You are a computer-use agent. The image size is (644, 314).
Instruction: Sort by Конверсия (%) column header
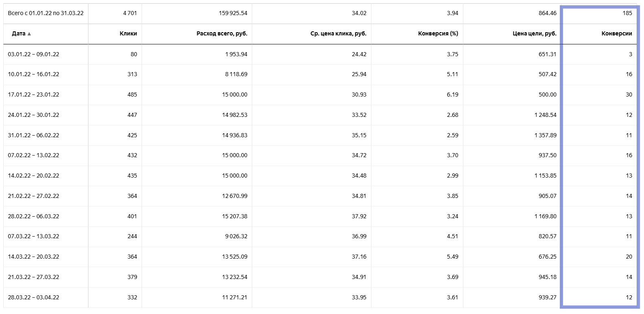(x=438, y=33)
